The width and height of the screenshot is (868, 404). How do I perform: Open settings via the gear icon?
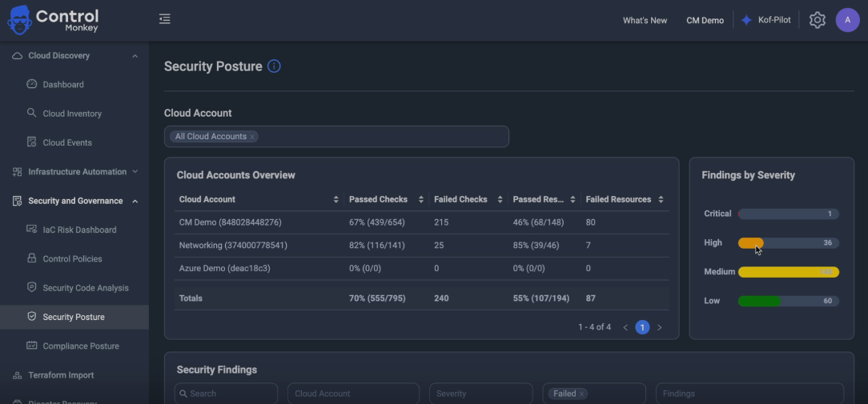(817, 21)
